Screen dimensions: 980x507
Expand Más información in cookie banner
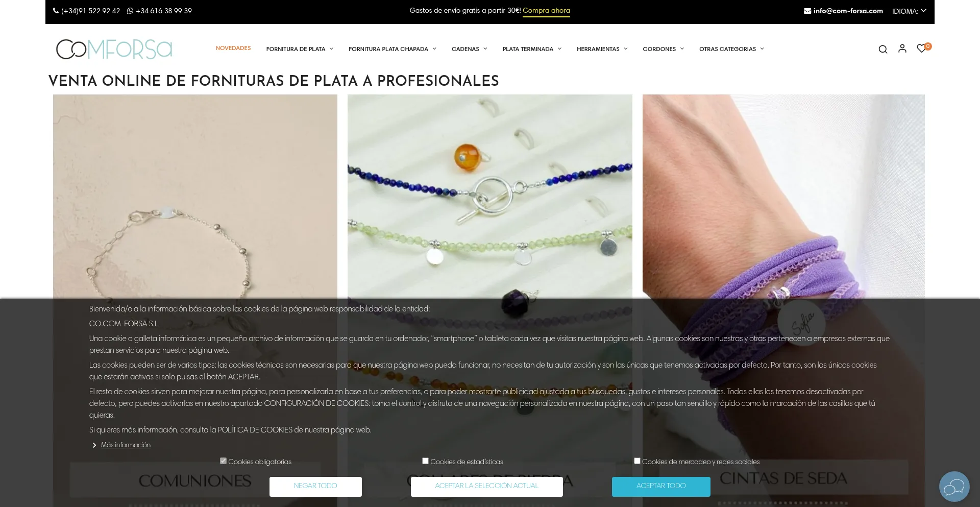[x=126, y=445]
